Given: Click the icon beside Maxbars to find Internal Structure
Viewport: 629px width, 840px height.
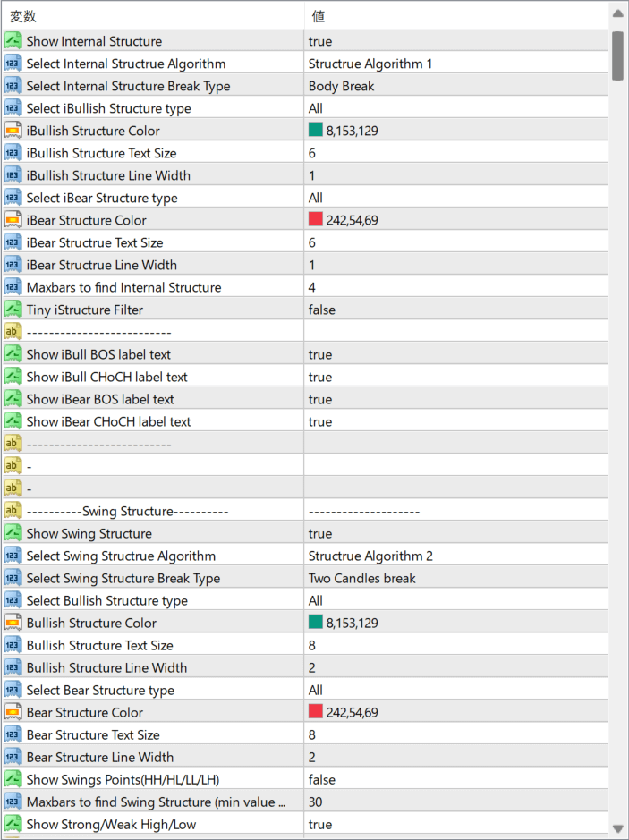Looking at the screenshot, I should (13, 287).
